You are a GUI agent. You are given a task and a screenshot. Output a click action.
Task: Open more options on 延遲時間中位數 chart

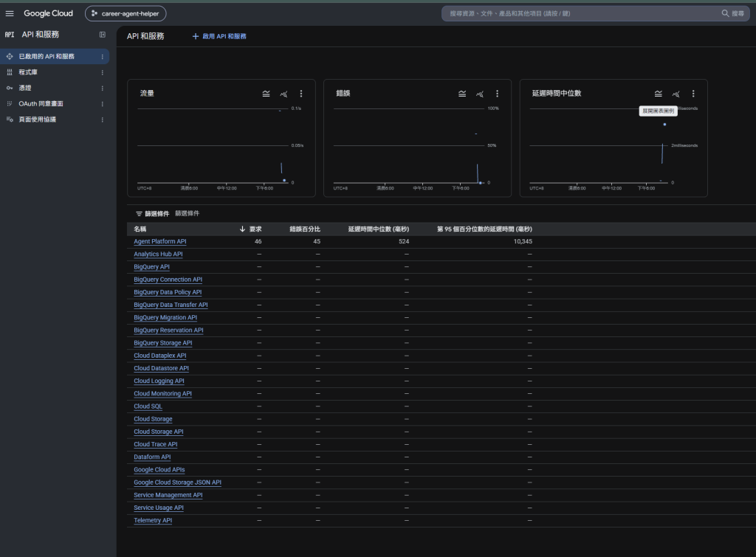[x=693, y=94]
